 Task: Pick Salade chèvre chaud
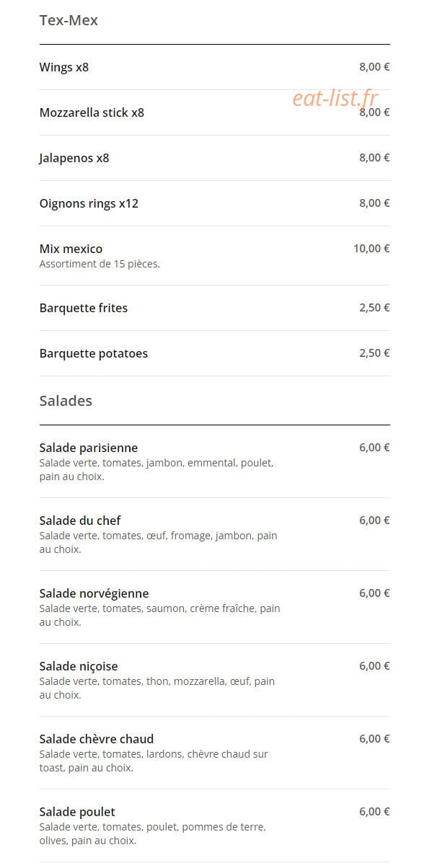pos(214,753)
